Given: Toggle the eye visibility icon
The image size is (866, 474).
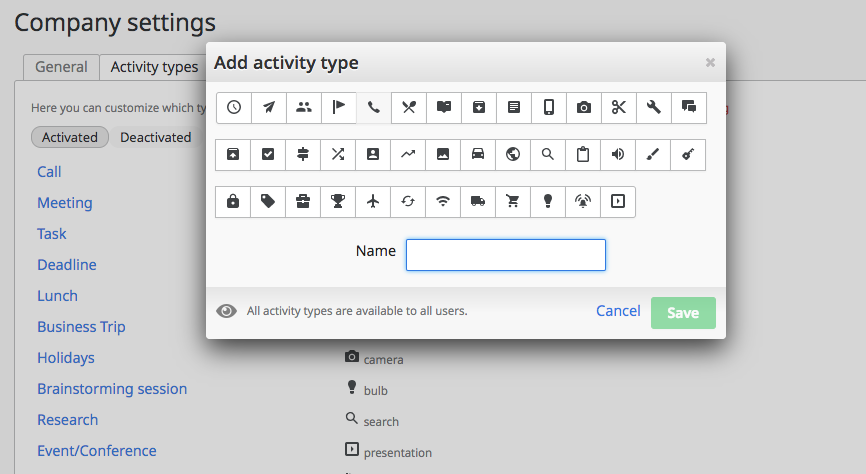Looking at the screenshot, I should 227,311.
